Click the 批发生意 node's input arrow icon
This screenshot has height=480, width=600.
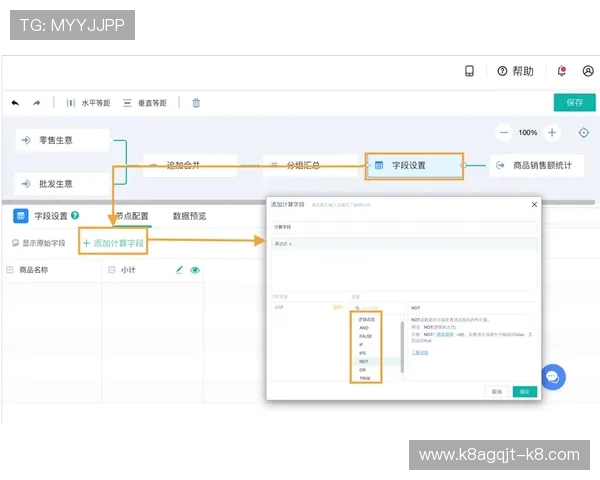[x=26, y=184]
